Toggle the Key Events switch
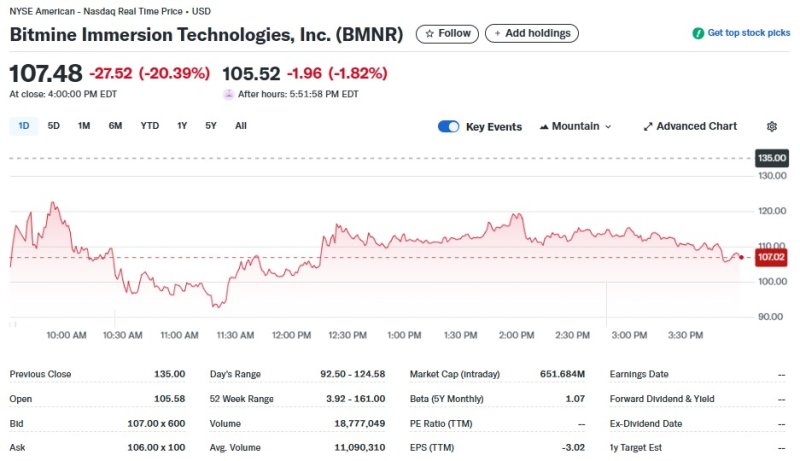 [x=449, y=127]
